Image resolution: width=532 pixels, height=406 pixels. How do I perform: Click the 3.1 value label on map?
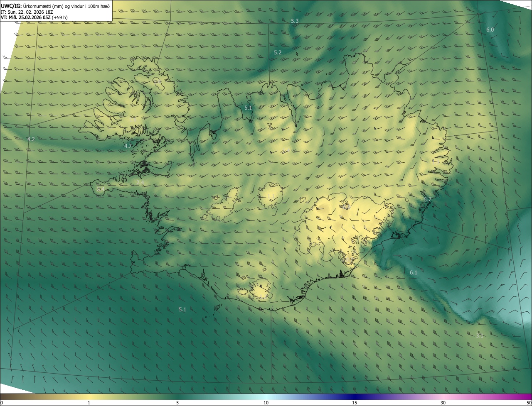[x=480, y=335]
